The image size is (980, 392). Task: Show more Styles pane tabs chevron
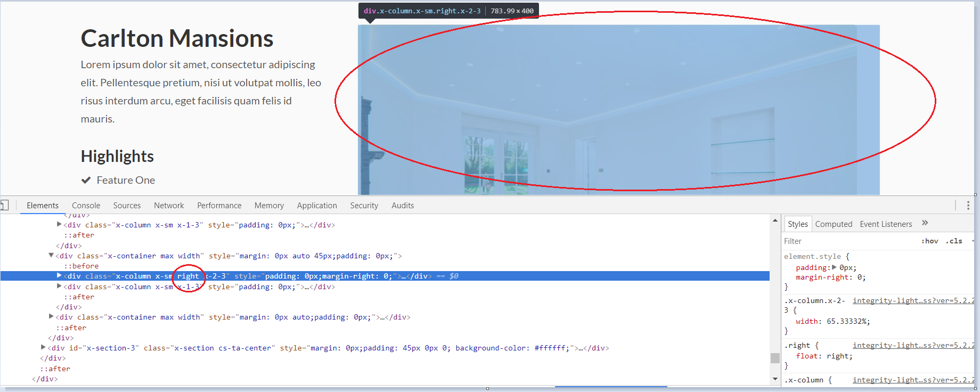(925, 223)
